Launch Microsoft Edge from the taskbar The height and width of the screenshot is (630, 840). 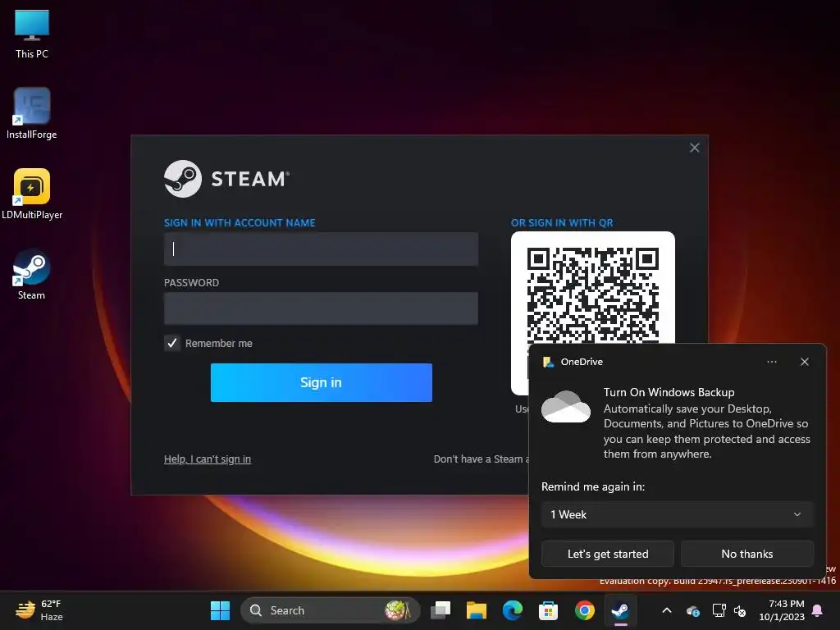[x=512, y=610]
